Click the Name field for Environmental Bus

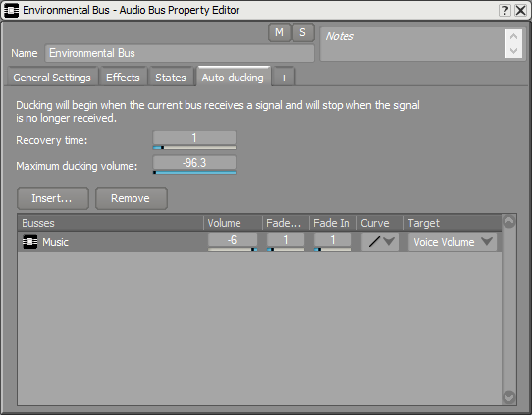180,53
